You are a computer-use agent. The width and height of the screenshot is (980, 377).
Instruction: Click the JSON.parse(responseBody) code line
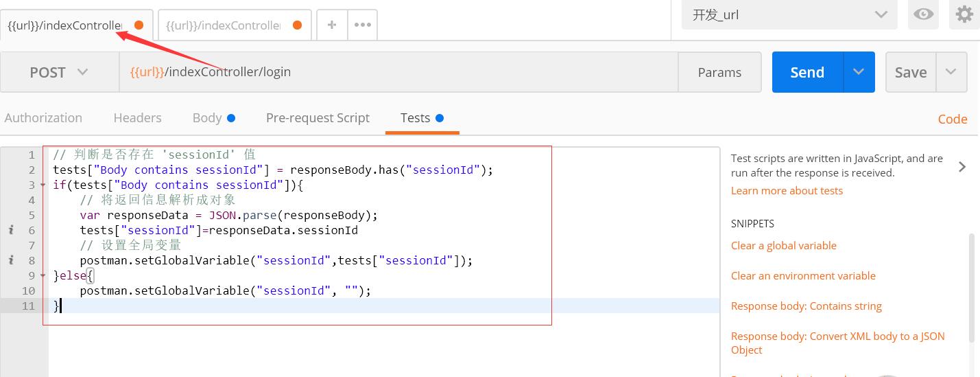(228, 215)
